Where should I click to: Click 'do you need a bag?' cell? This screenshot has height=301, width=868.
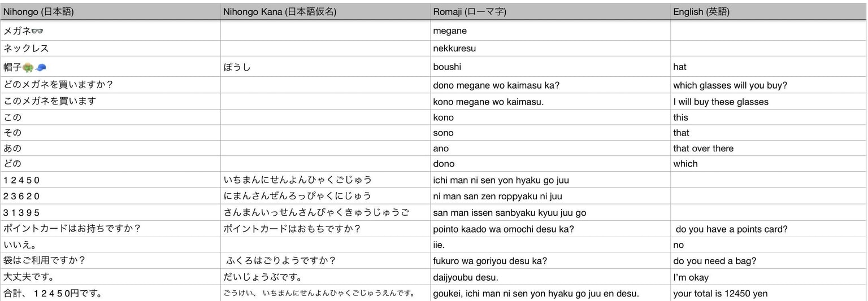pyautogui.click(x=769, y=260)
